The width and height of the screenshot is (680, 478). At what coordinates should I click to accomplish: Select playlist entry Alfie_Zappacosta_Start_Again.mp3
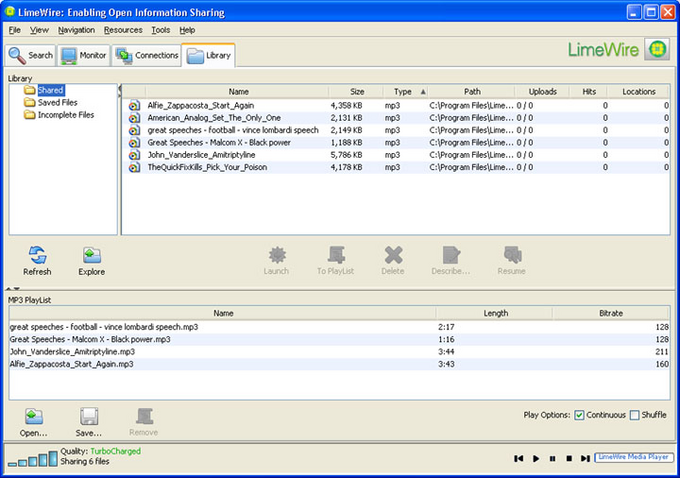(x=339, y=364)
